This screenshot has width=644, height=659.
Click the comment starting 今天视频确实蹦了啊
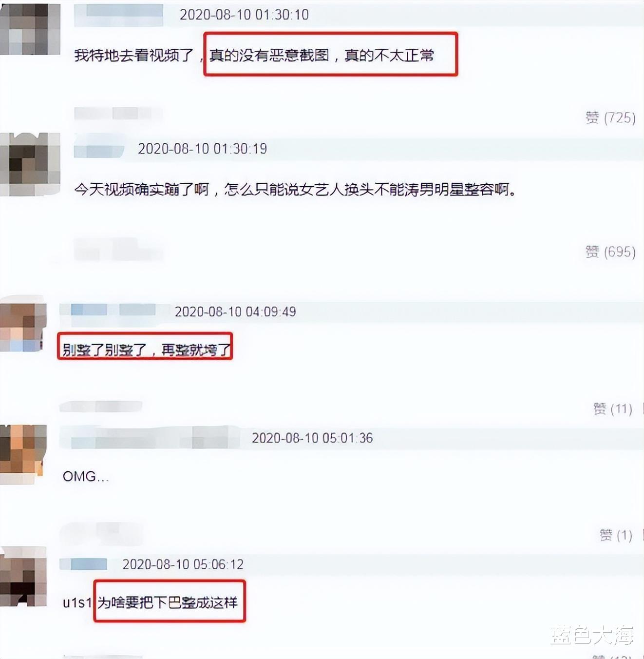click(295, 189)
